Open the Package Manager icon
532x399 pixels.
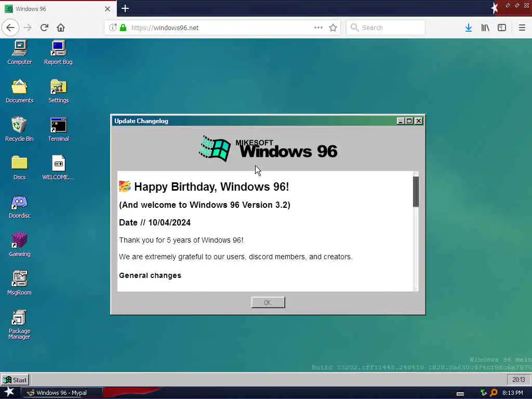tap(19, 324)
